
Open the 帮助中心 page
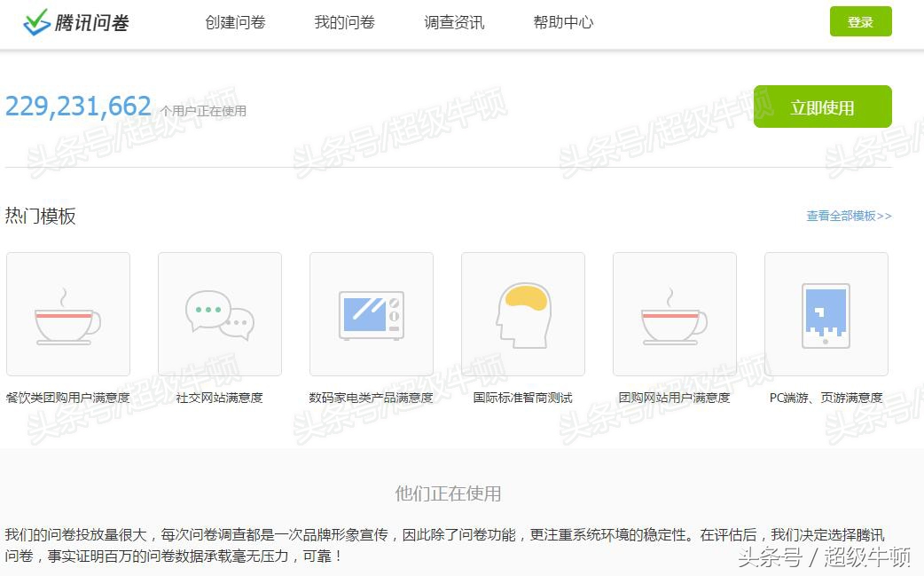pos(562,22)
